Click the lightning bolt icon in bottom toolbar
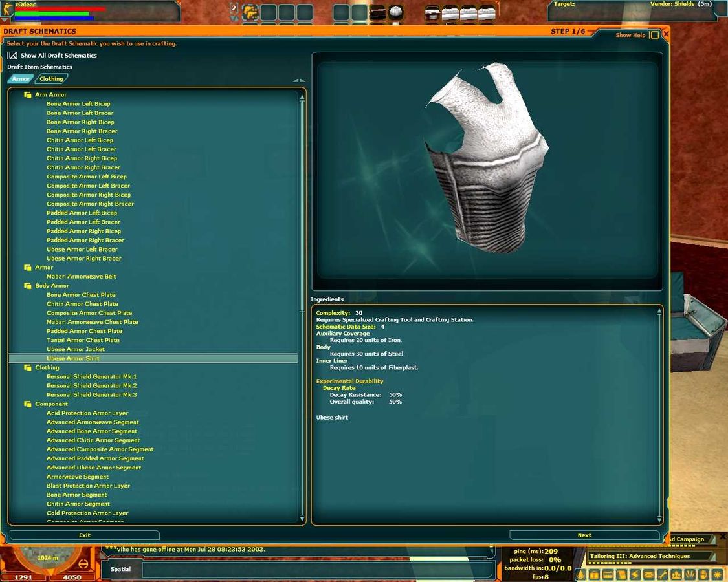The width and height of the screenshot is (728, 582). point(635,575)
